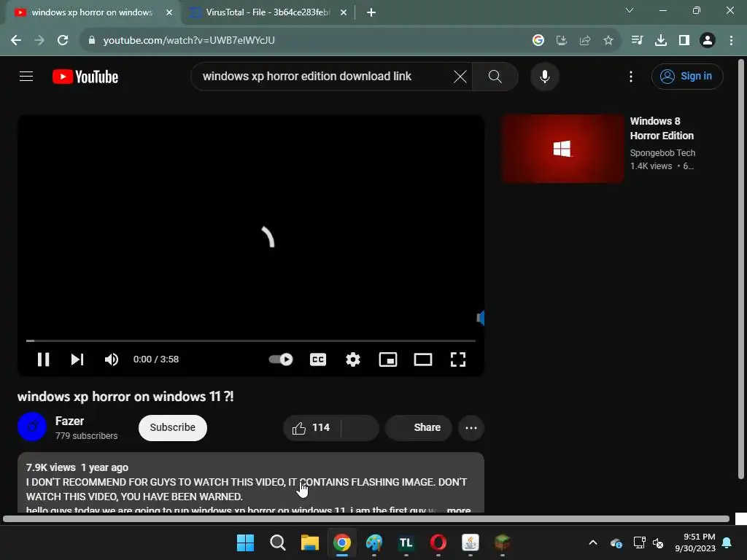747x560 pixels.
Task: Open YouTube settings three-dot menu
Action: [x=631, y=77]
